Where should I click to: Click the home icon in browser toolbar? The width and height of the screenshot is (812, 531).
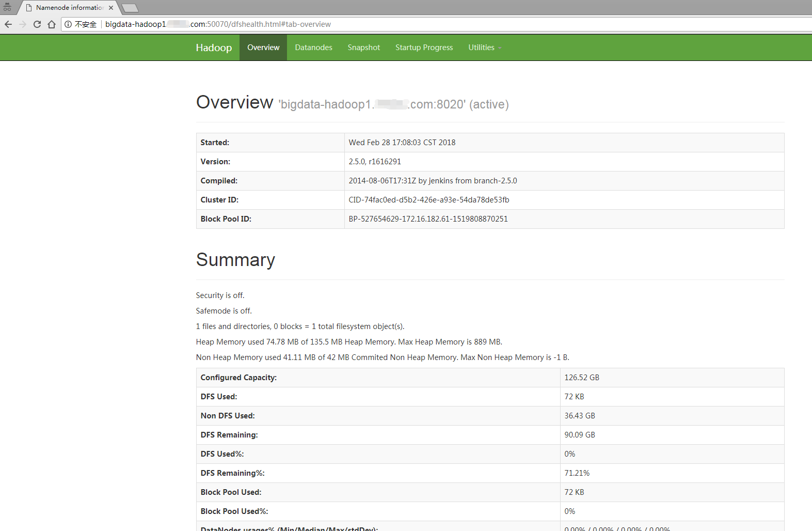tap(52, 24)
